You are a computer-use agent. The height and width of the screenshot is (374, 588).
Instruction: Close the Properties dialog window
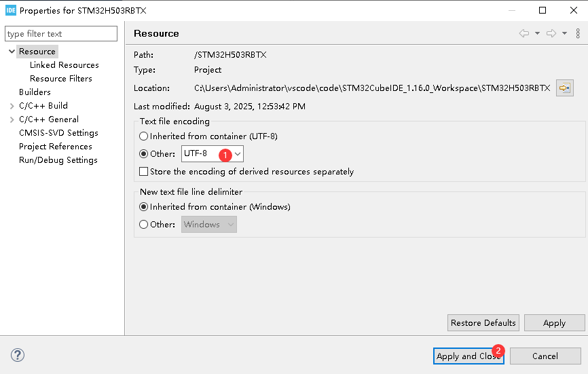point(574,10)
